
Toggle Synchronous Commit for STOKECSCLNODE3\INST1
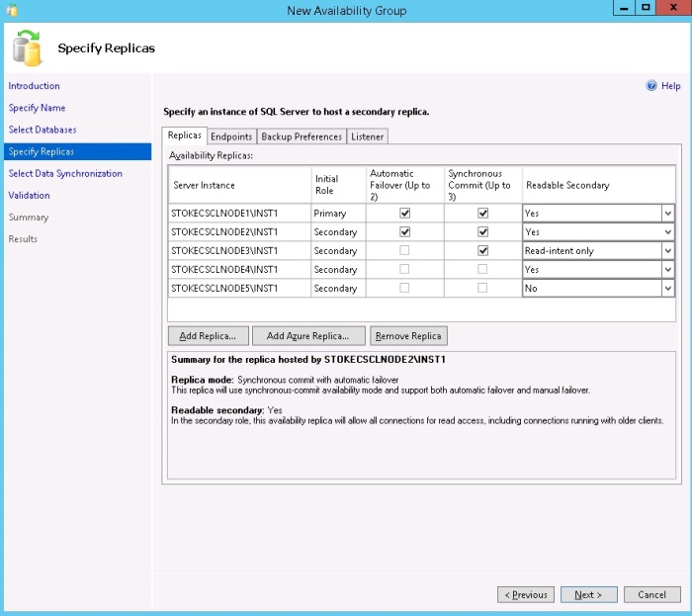483,250
